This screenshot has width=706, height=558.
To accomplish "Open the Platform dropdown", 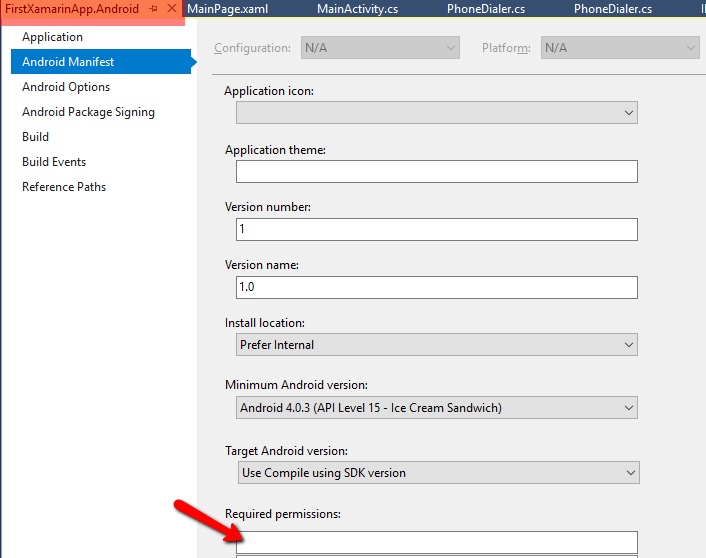I will (x=620, y=48).
